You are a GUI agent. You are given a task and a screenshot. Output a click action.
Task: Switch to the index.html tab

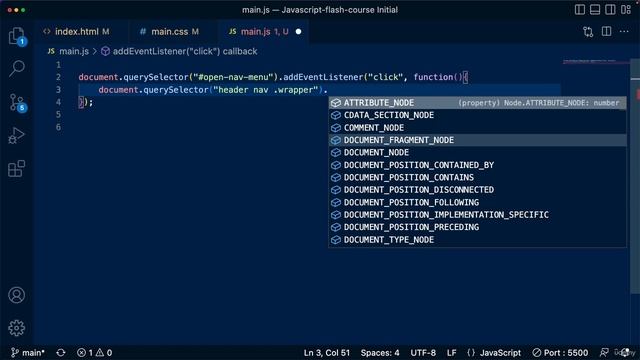coord(77,31)
